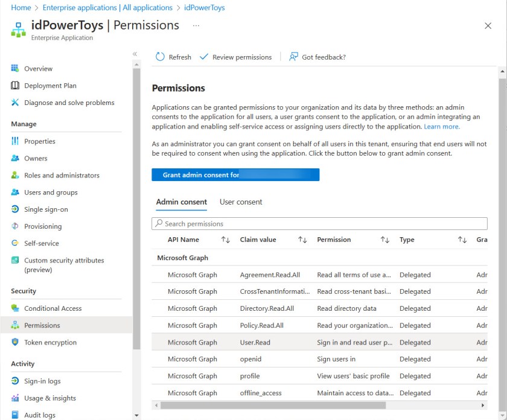507x420 pixels.
Task: Switch to the Admin consent tab
Action: pyautogui.click(x=182, y=202)
